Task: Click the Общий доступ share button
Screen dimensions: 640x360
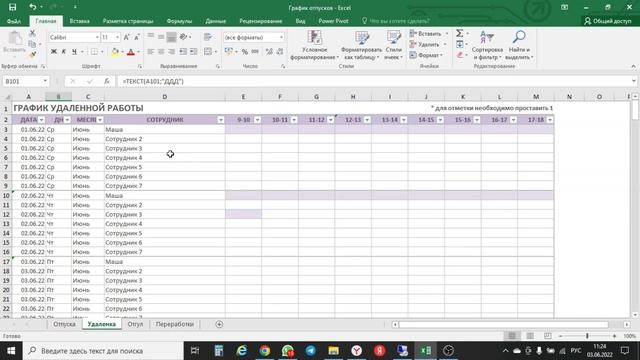Action: click(608, 21)
